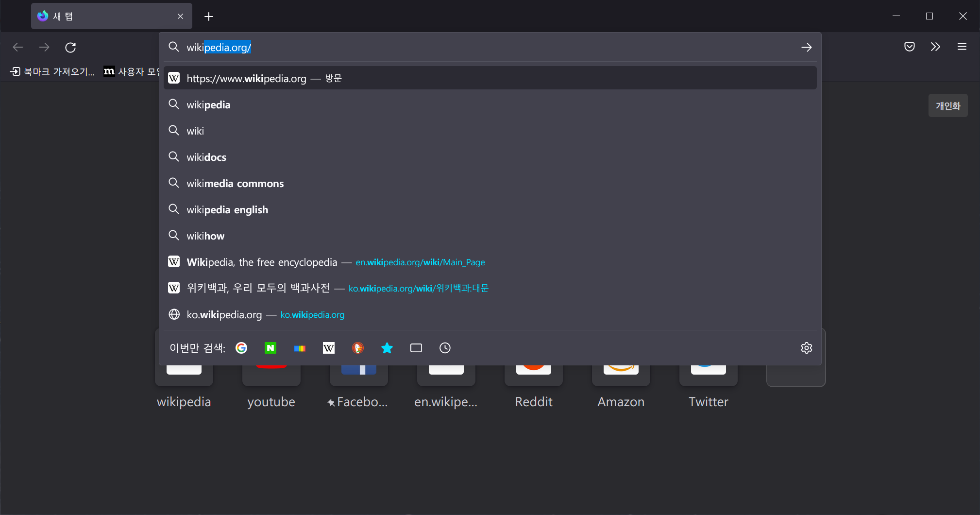Search this time with Google engine icon

point(241,348)
